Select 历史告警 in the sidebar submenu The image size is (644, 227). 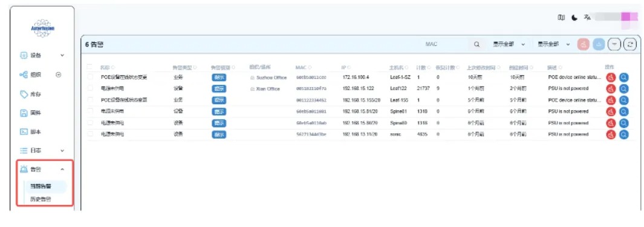pyautogui.click(x=41, y=199)
